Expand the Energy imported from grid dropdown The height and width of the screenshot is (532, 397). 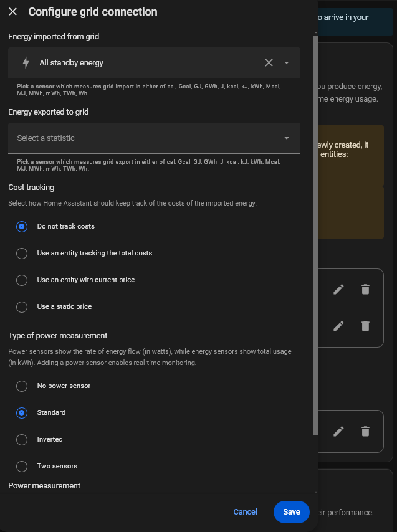click(x=287, y=62)
